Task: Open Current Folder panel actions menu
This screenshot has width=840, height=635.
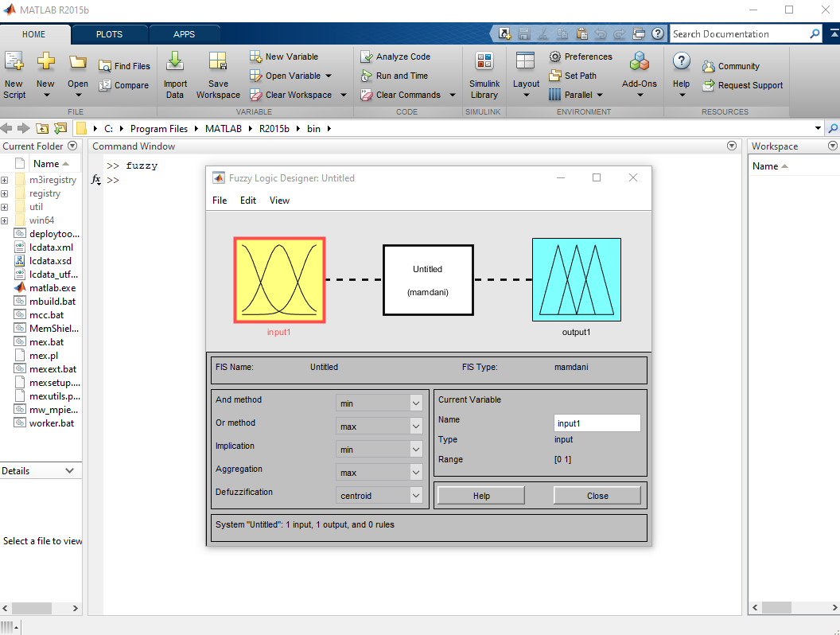Action: pos(72,146)
